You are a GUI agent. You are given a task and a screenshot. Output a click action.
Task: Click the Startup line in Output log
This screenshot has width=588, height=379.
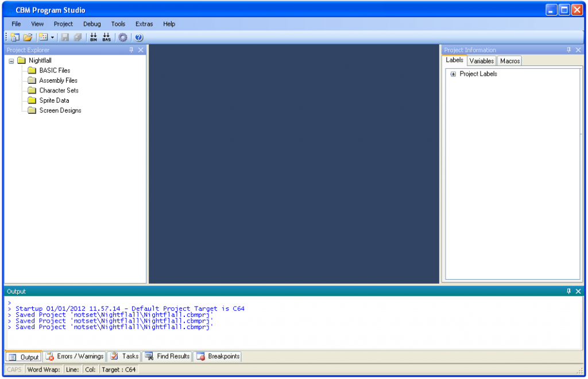pyautogui.click(x=130, y=308)
